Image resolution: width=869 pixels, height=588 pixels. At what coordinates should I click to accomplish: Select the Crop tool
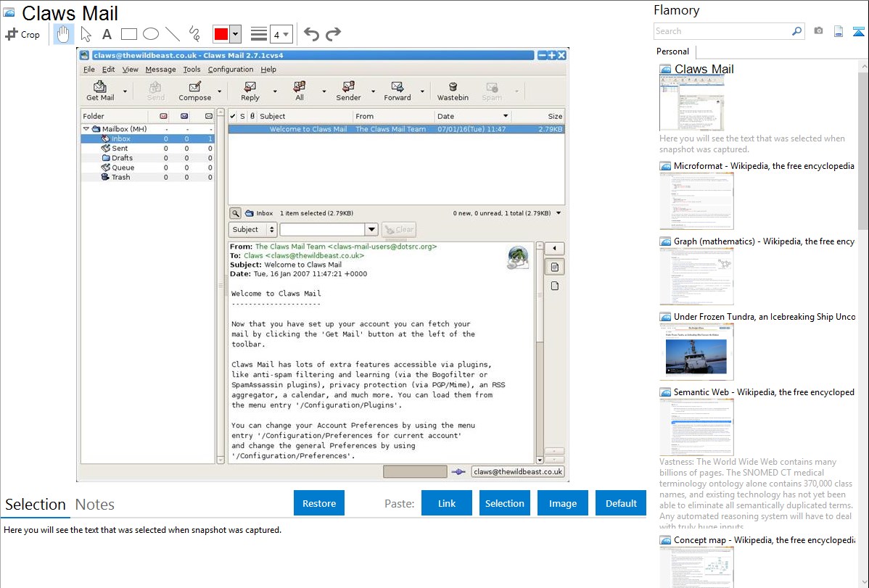[22, 34]
